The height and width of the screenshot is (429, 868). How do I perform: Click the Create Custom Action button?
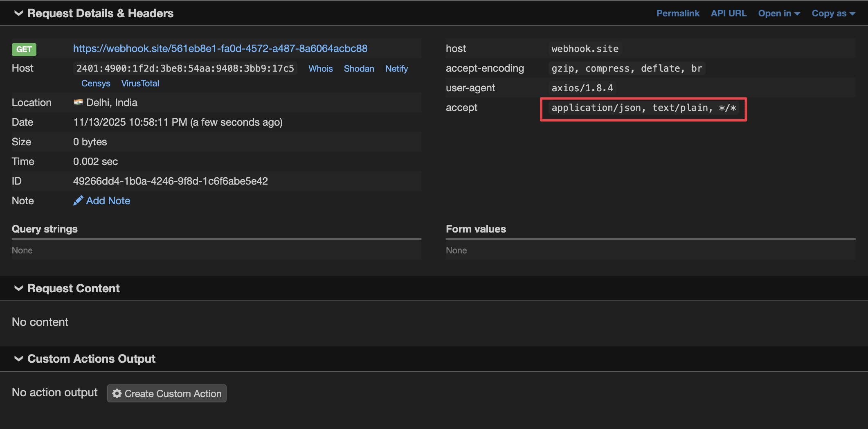click(x=167, y=393)
